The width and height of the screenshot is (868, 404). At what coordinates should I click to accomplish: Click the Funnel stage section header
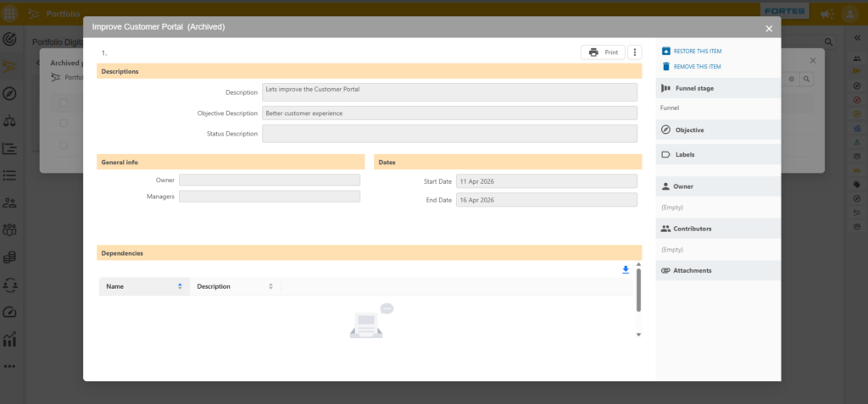tap(718, 88)
